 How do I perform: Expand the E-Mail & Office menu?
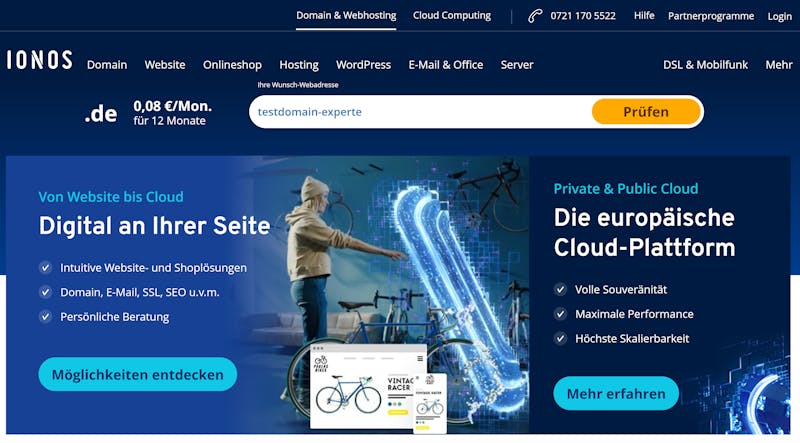pyautogui.click(x=445, y=65)
